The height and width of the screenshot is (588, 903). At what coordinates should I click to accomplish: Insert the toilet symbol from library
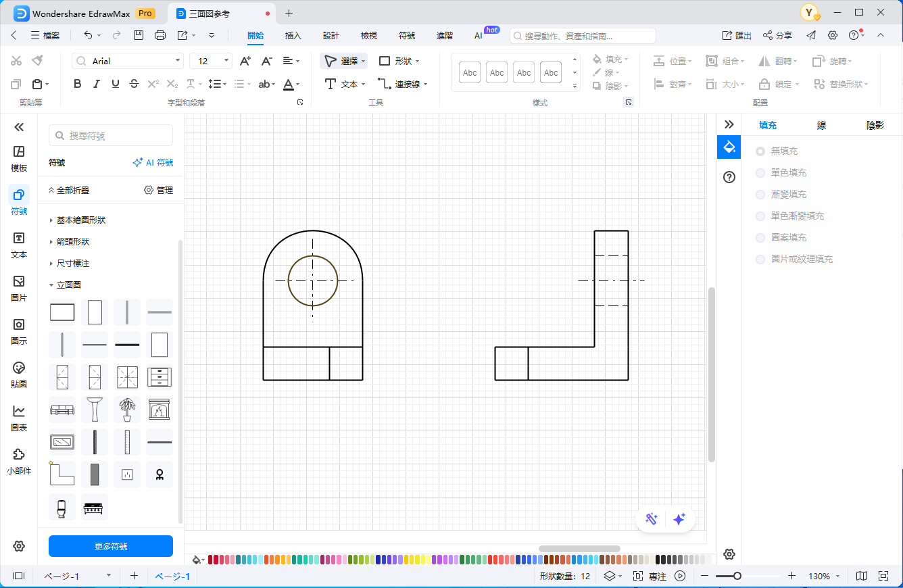coord(62,507)
